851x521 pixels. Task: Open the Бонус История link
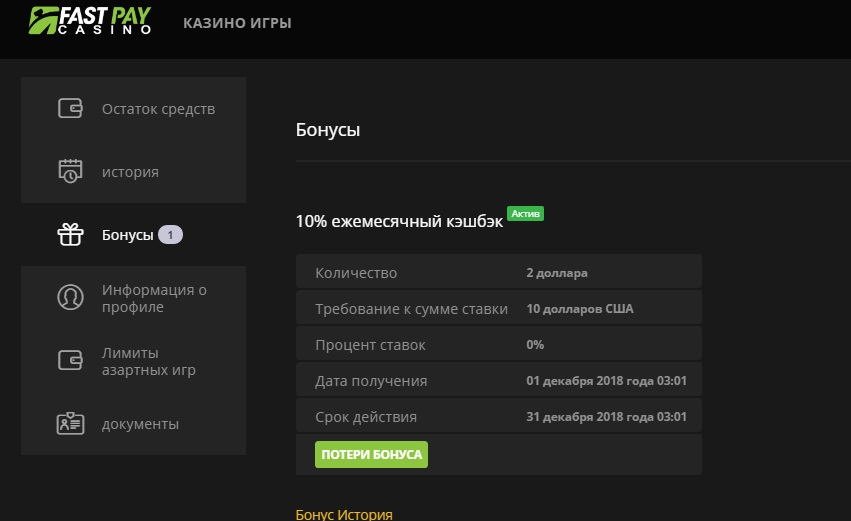coord(344,514)
